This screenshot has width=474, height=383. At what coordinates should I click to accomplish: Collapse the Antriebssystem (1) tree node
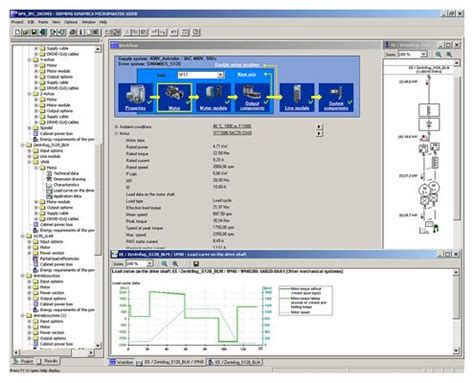pos(23,315)
